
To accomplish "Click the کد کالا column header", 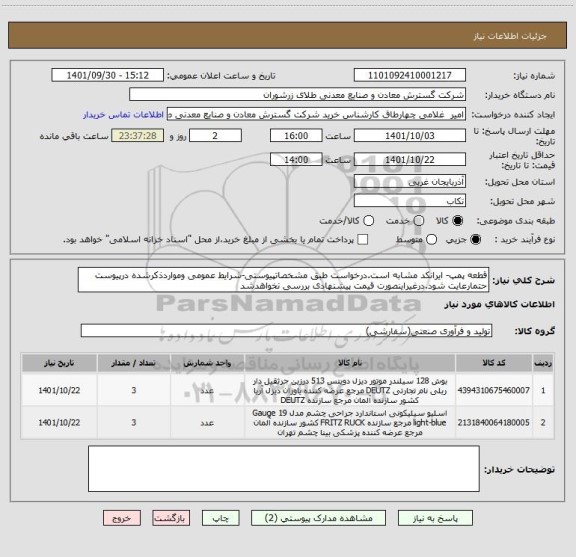I will pos(494,363).
